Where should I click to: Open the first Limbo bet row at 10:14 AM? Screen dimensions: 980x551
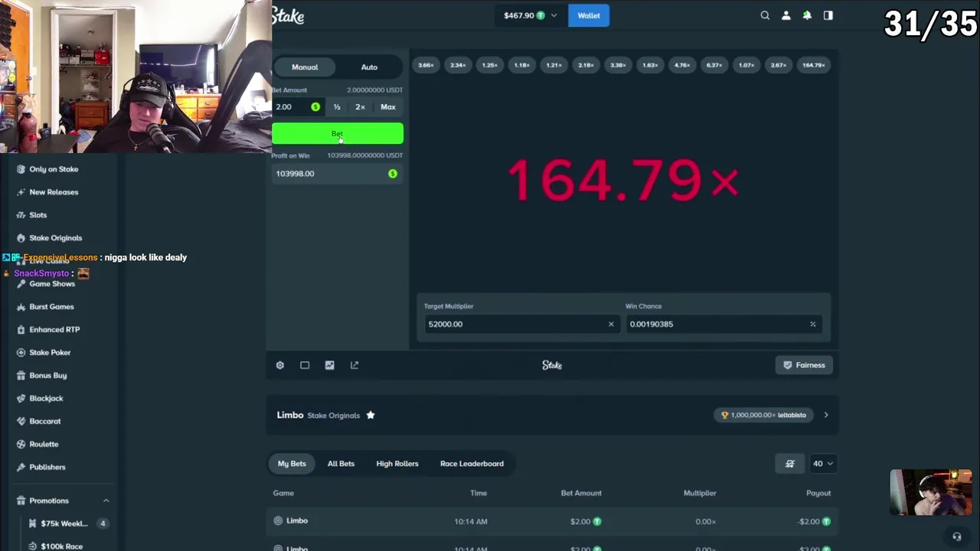click(552, 521)
